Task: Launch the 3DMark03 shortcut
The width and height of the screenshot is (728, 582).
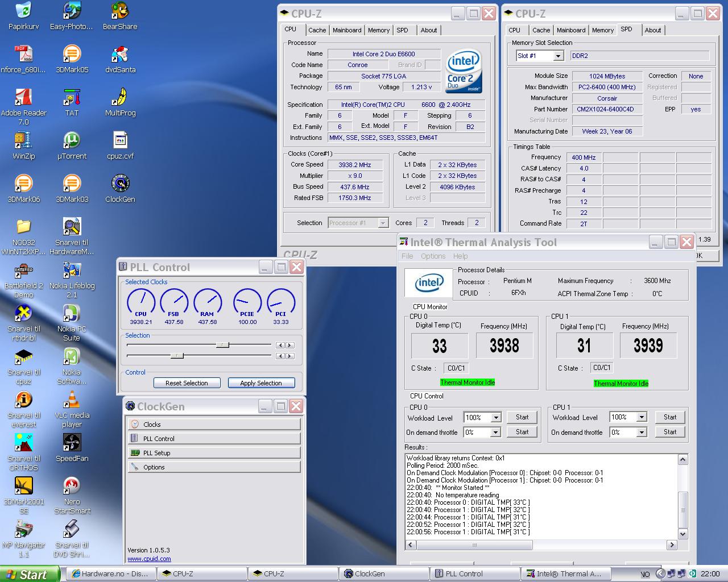Action: click(x=72, y=189)
